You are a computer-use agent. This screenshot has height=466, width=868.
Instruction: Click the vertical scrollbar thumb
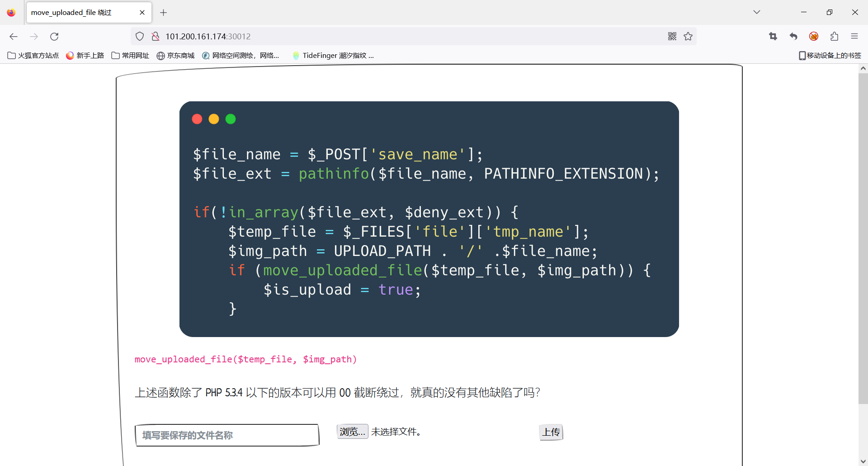click(863, 238)
